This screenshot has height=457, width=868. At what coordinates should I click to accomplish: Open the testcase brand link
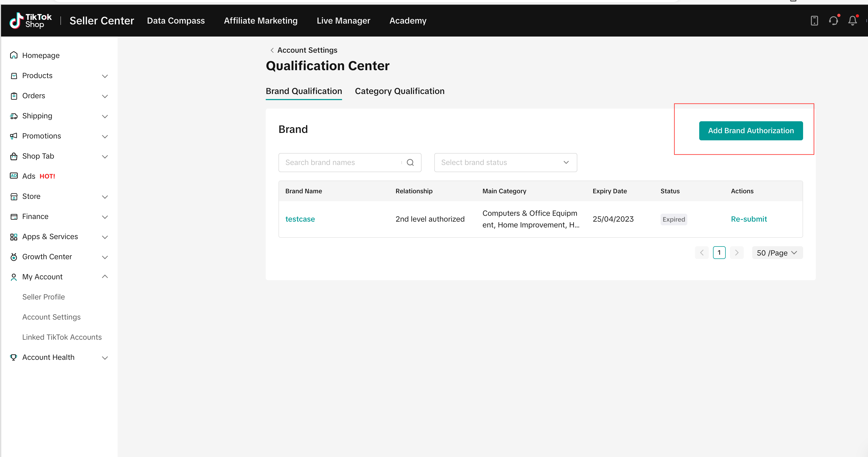pyautogui.click(x=300, y=219)
